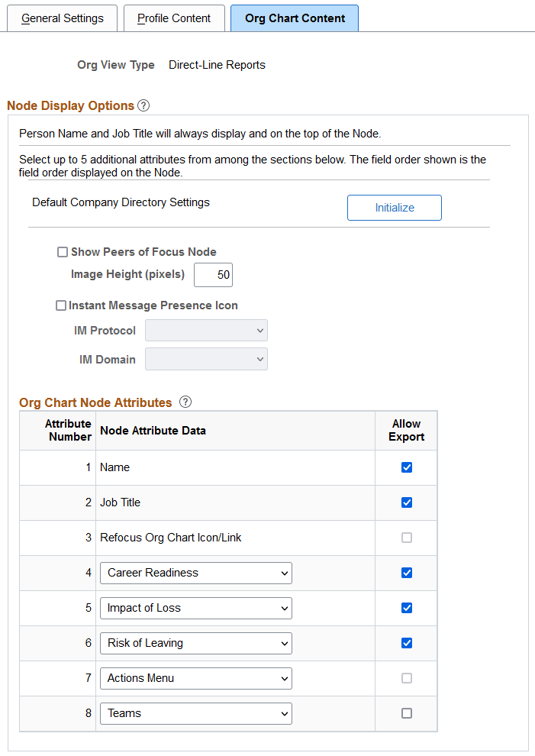Open the IM Protocol dropdown

coord(206,330)
